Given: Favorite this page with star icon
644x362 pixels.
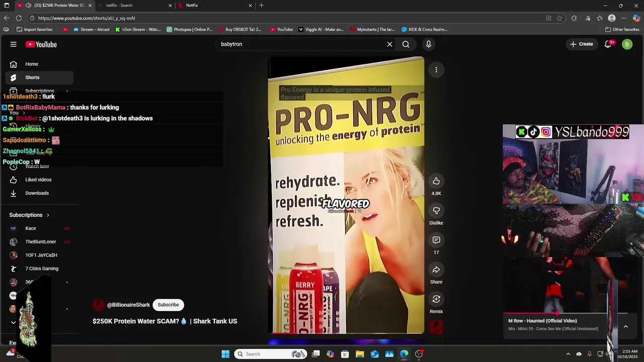Looking at the screenshot, I should tap(559, 18).
